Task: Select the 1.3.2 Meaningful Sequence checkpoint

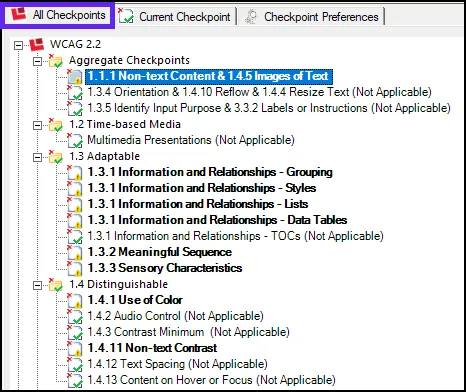Action: [159, 252]
